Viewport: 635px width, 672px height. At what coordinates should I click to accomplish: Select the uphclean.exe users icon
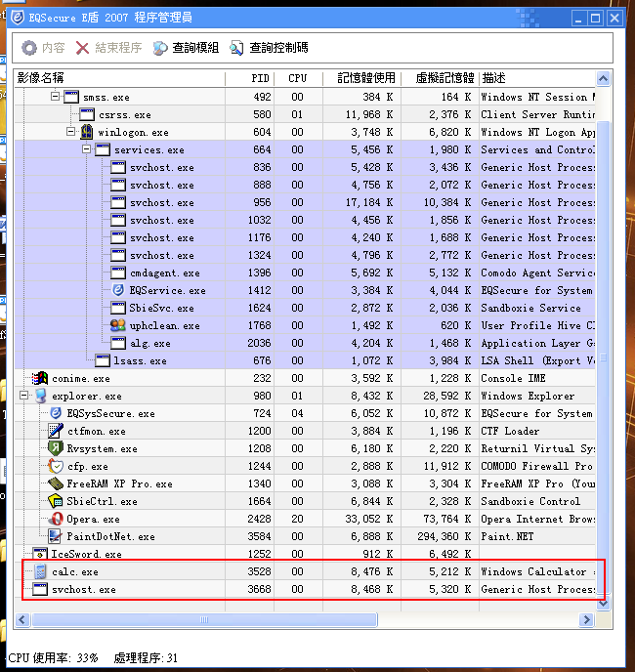click(x=118, y=325)
